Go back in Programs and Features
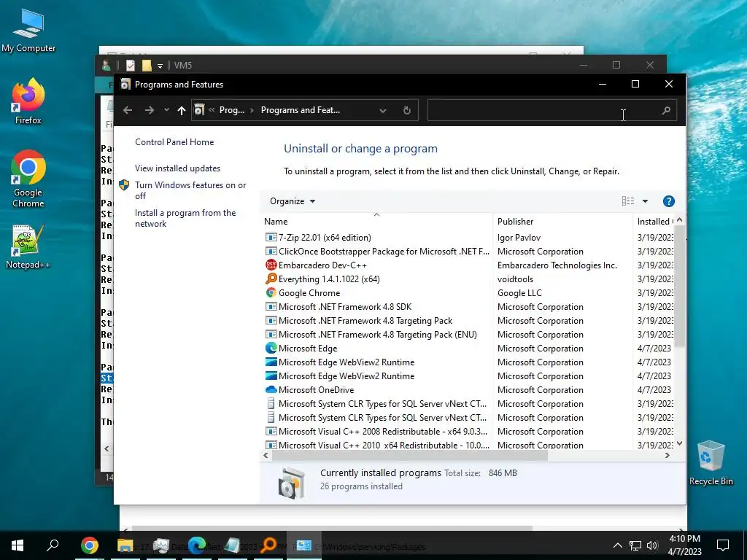This screenshot has height=560, width=747. pos(128,111)
